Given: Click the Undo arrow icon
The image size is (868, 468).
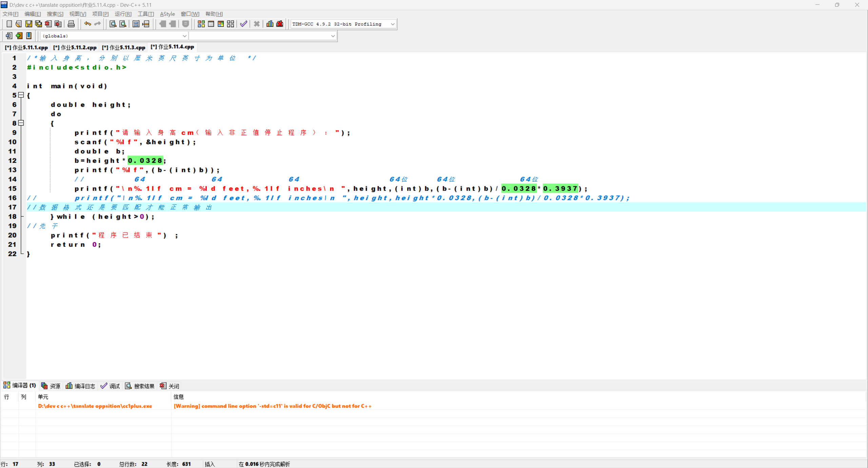Looking at the screenshot, I should 87,24.
